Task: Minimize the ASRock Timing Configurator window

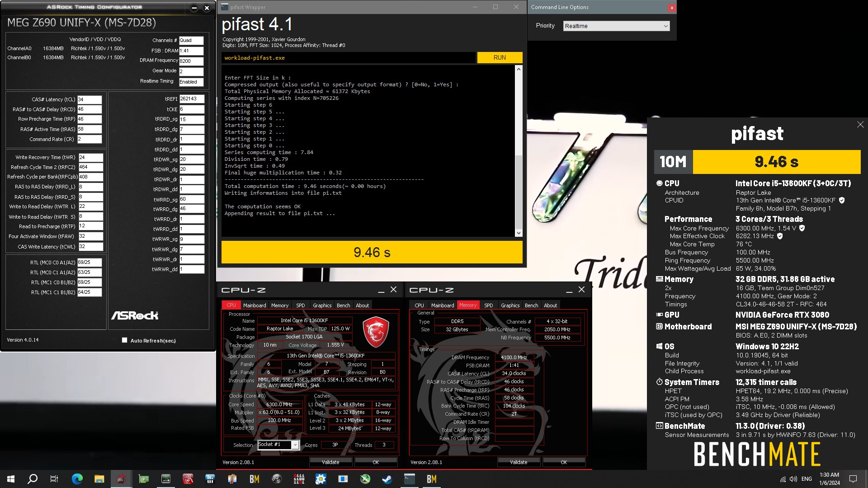Action: coord(194,8)
